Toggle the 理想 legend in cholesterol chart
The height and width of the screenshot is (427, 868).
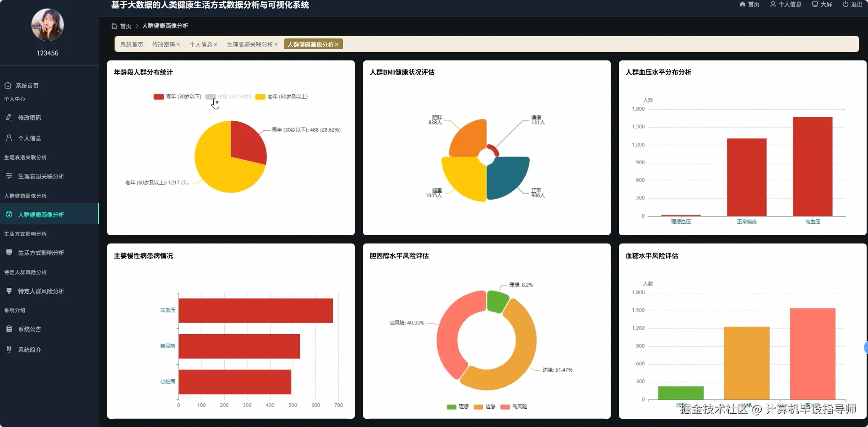[458, 406]
